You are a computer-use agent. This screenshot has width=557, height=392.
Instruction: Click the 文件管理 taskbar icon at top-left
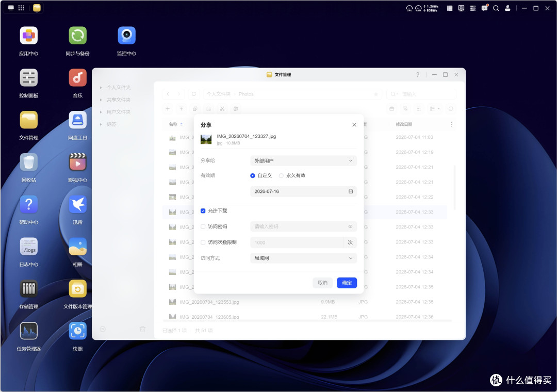click(37, 8)
